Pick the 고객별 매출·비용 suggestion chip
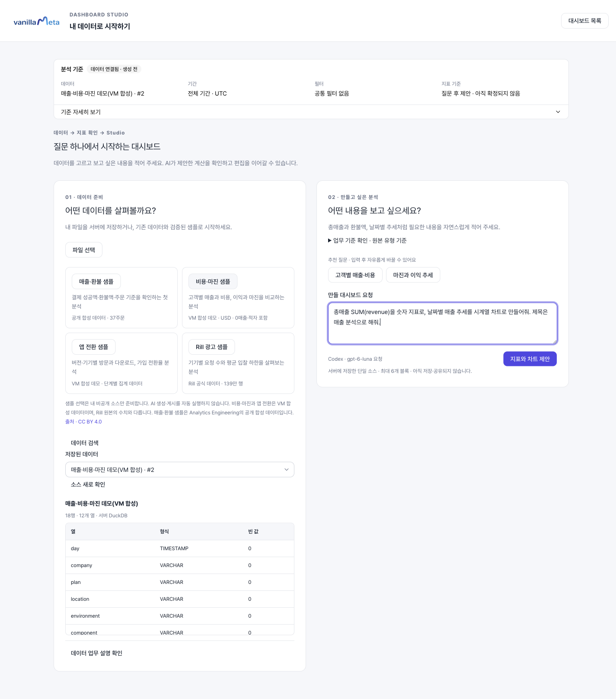This screenshot has height=699, width=616. (x=355, y=275)
